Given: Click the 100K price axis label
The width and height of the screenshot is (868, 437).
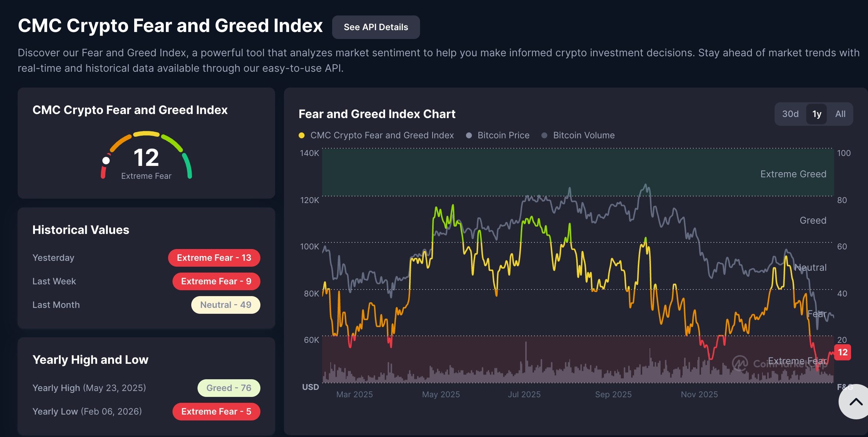Looking at the screenshot, I should tap(310, 246).
